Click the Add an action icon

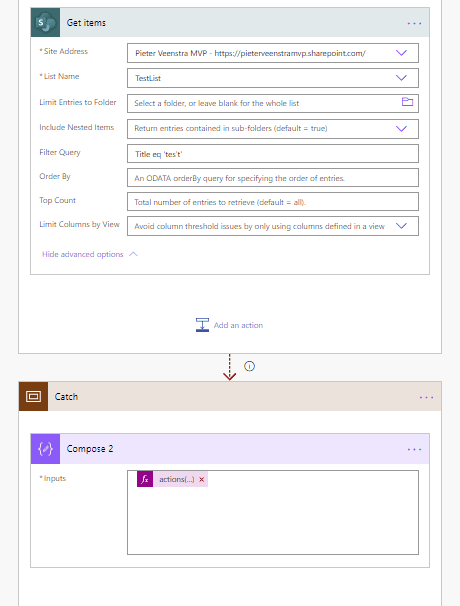[x=202, y=325]
